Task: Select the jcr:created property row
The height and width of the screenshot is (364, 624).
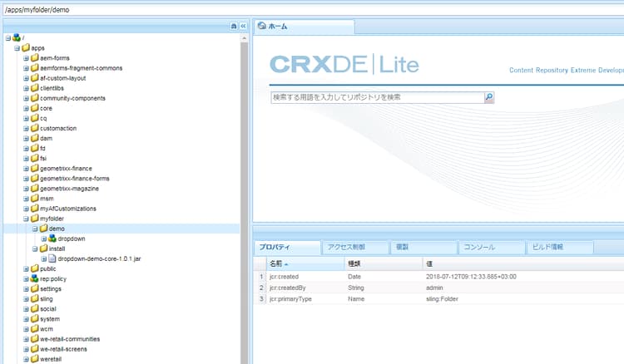Action: (x=439, y=277)
